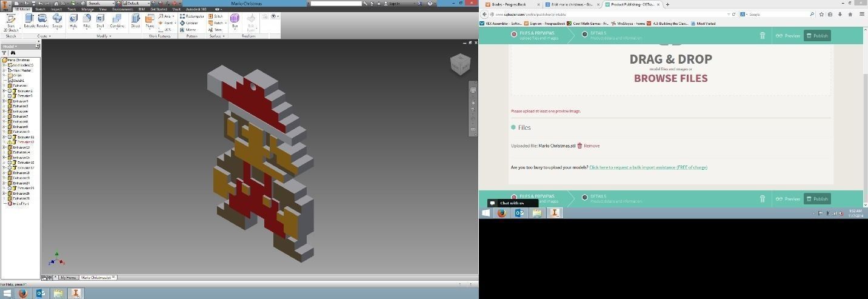
Task: Click the top Publish button
Action: [817, 36]
